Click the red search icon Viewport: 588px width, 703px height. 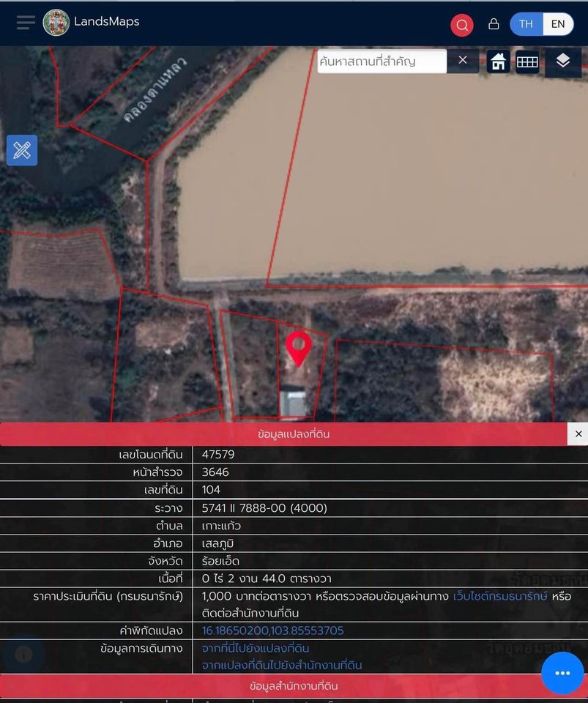click(x=461, y=25)
